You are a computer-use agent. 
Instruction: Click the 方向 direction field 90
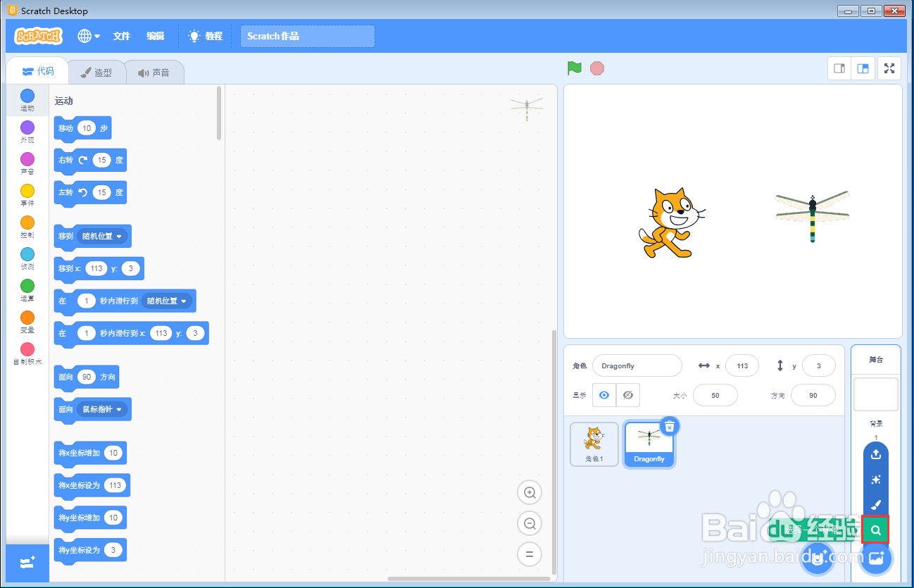(813, 395)
